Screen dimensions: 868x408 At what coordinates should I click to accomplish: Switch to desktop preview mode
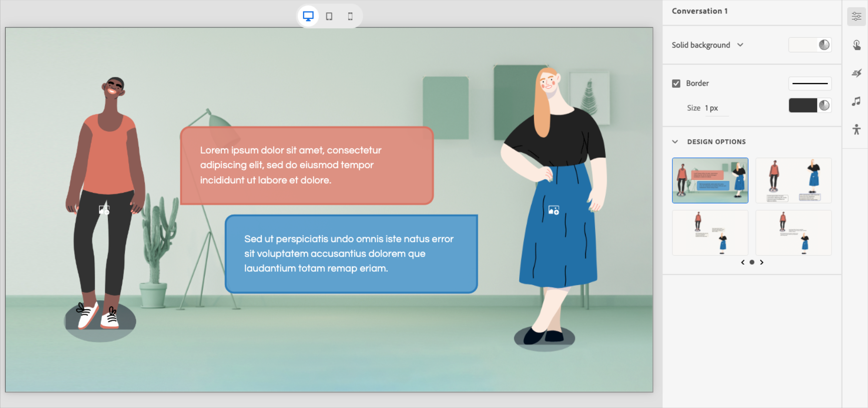click(308, 16)
